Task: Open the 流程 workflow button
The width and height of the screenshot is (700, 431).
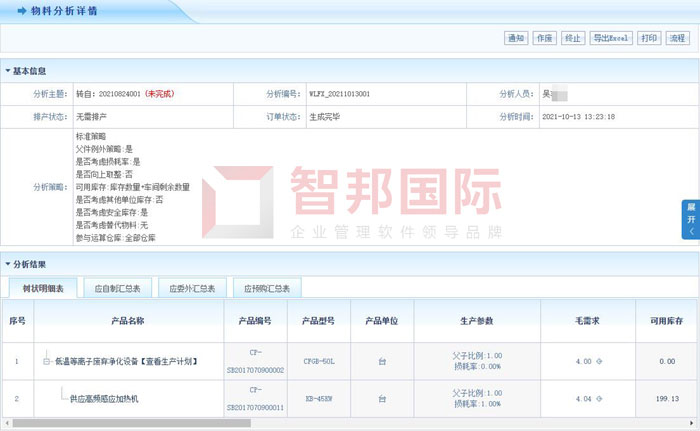Action: (677, 38)
